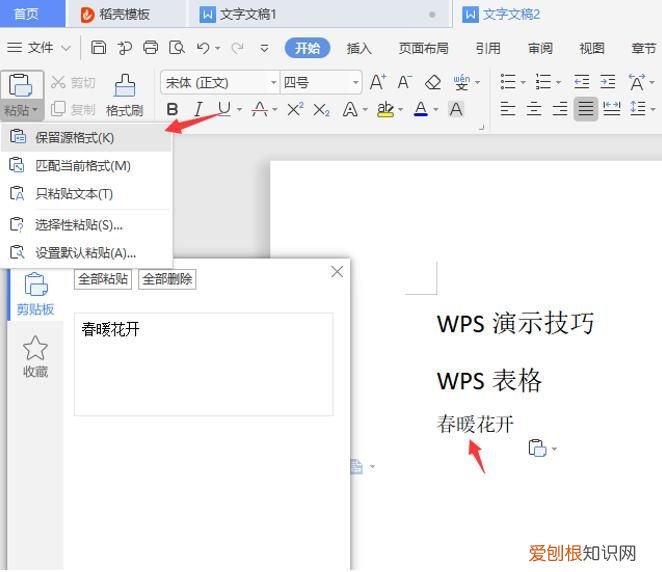Screen dimensions: 662x572
Task: Click the 全部粘贴 button
Action: click(x=103, y=279)
